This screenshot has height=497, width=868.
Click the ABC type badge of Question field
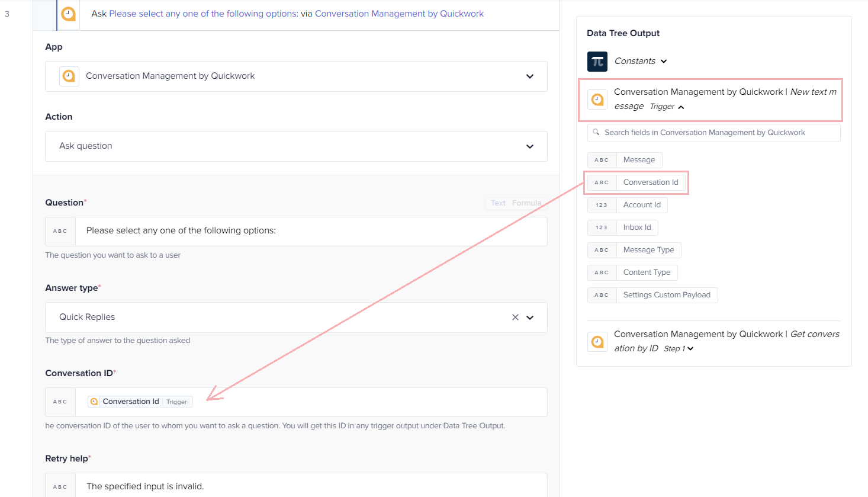(60, 232)
